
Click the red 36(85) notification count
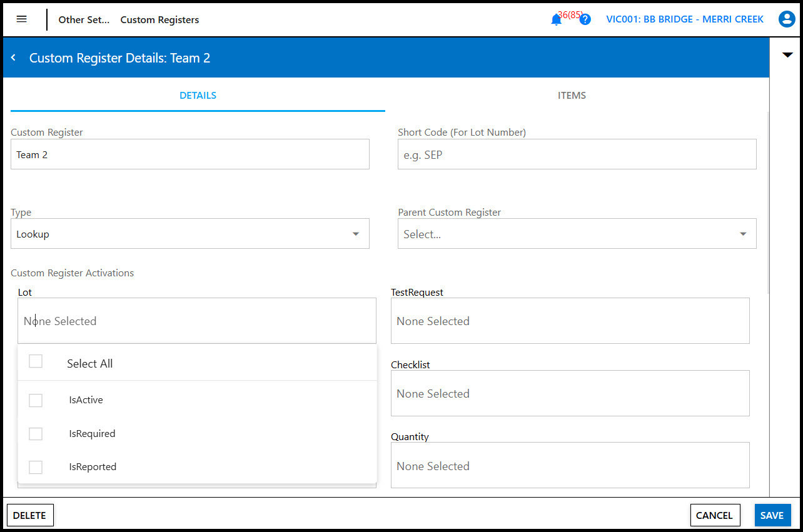(x=570, y=14)
